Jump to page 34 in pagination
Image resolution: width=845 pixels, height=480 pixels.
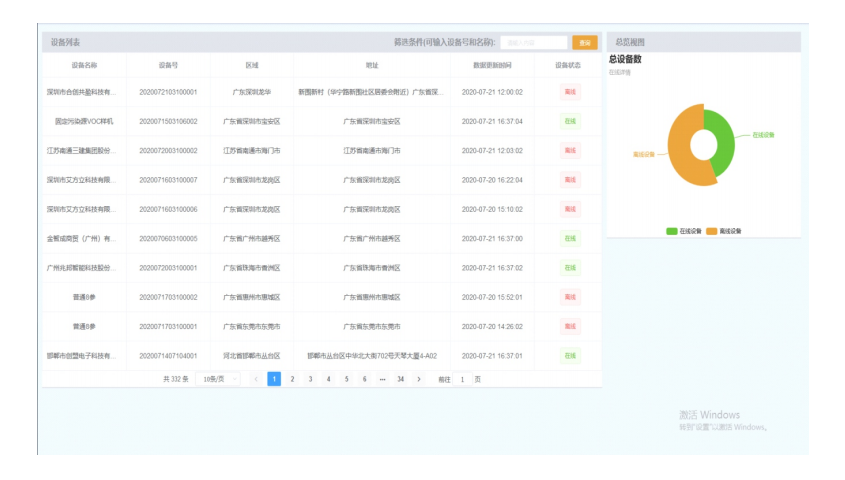click(x=400, y=379)
